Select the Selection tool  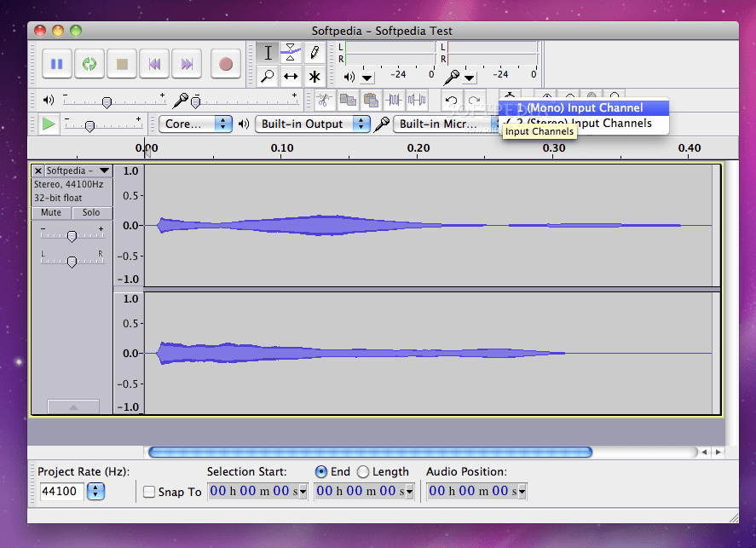click(x=267, y=52)
